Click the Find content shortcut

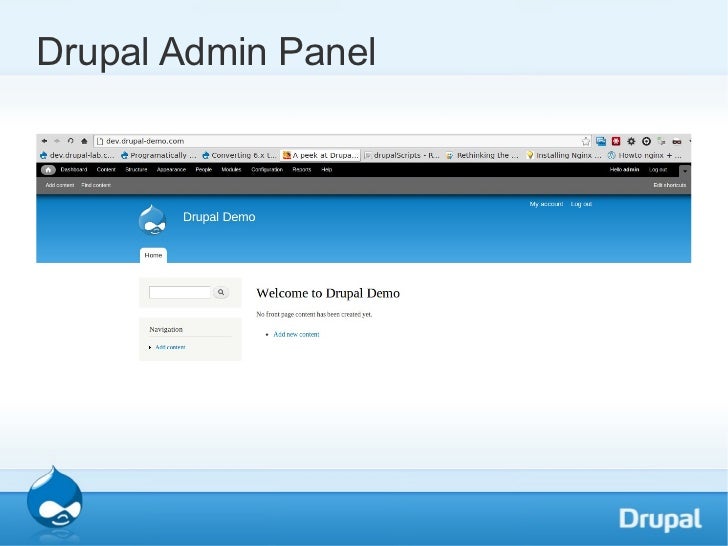pos(96,185)
